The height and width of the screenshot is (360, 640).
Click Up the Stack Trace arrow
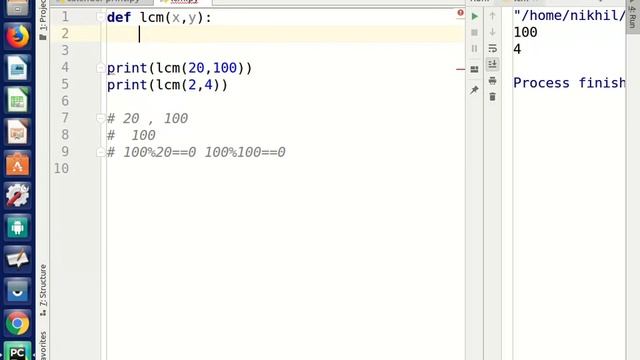(x=493, y=16)
